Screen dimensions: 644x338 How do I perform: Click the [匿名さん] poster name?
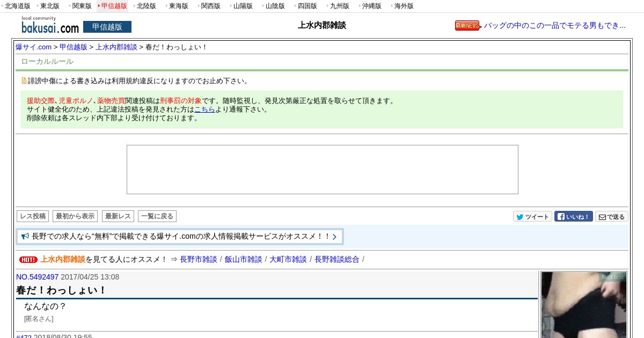pos(39,319)
